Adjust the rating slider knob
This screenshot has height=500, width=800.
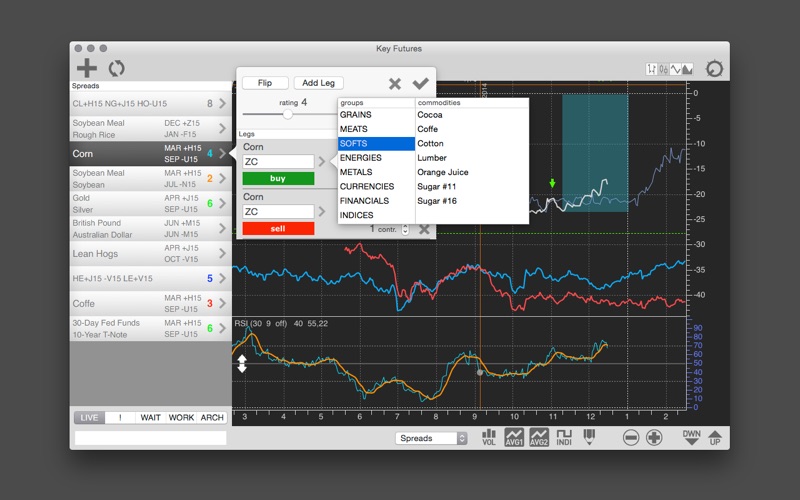pos(288,114)
